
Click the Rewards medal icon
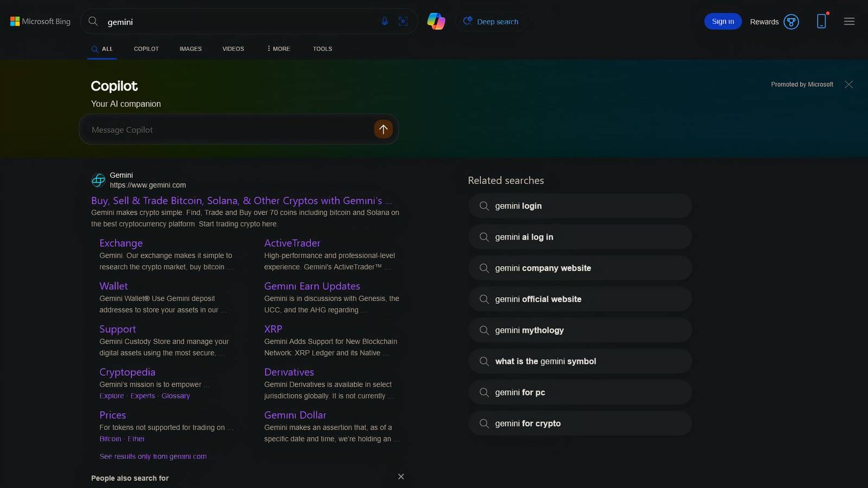(x=792, y=22)
